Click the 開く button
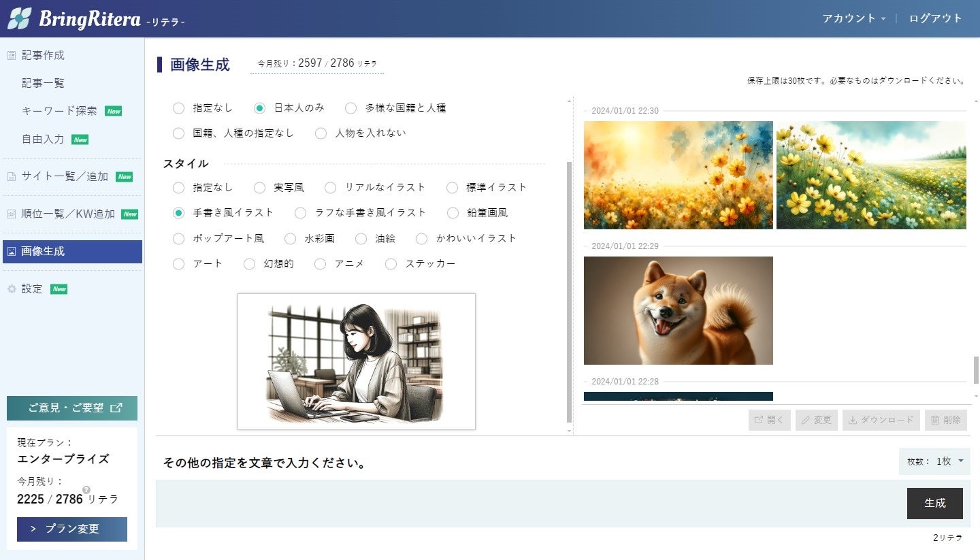Viewport: 980px width, 560px height. (x=770, y=421)
